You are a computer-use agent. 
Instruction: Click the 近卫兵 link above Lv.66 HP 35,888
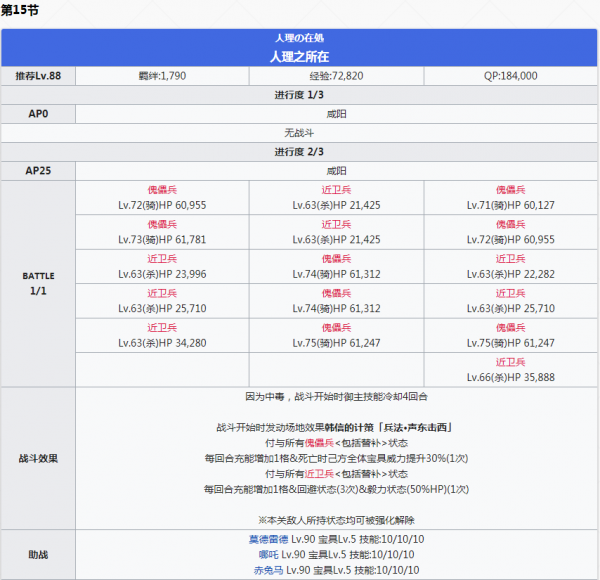coord(510,362)
